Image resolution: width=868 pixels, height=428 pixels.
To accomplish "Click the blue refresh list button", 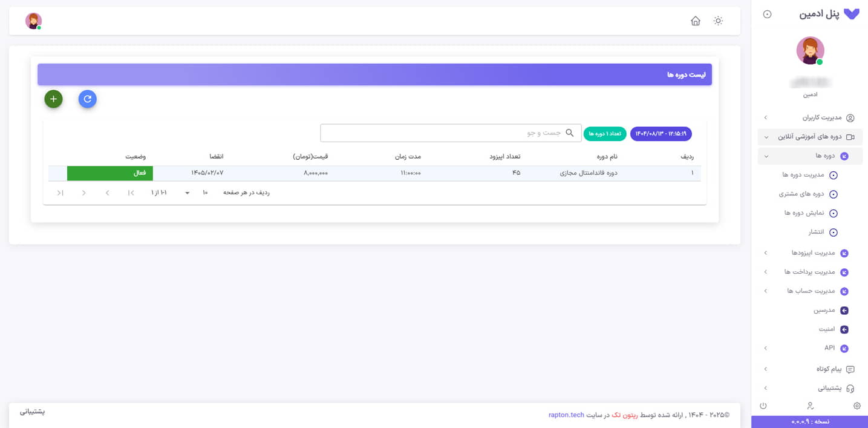I will [x=88, y=99].
